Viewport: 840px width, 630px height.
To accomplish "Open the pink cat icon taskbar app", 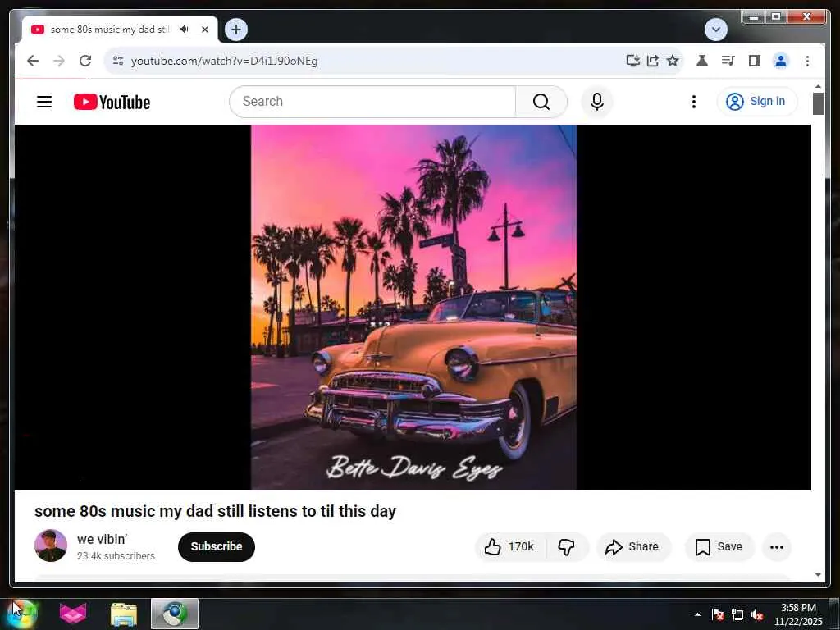I will click(x=73, y=614).
